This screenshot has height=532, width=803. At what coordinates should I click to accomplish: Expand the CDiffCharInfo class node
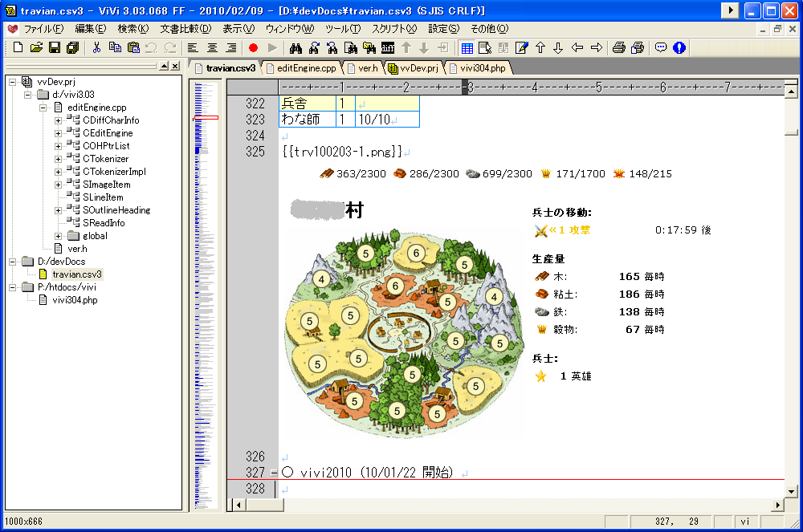(x=59, y=120)
